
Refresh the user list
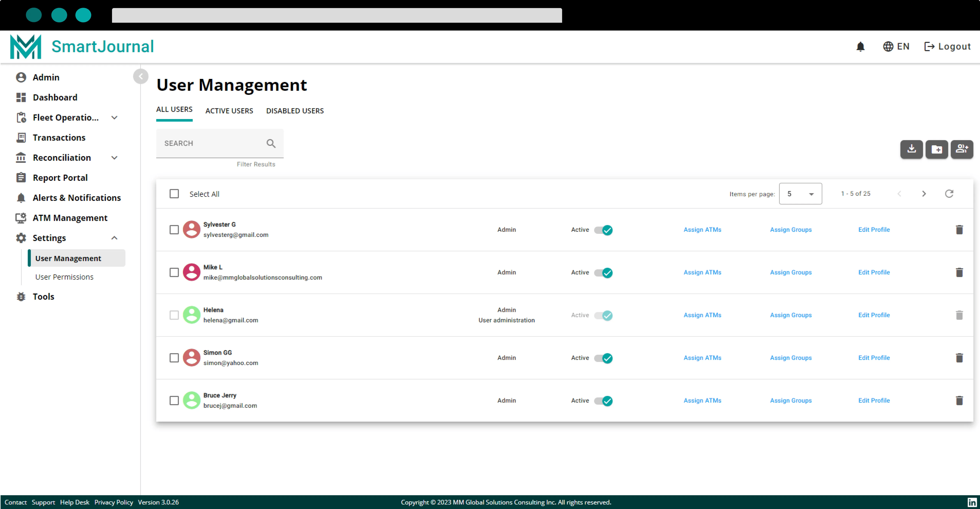[x=949, y=194]
